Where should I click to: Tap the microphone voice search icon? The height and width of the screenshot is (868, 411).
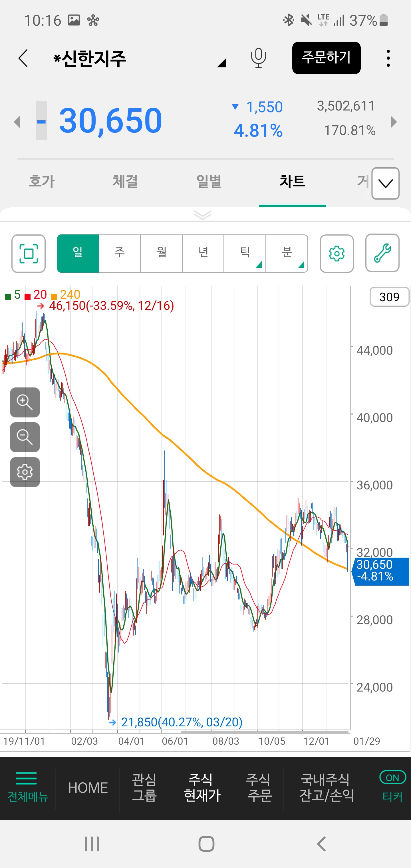258,58
